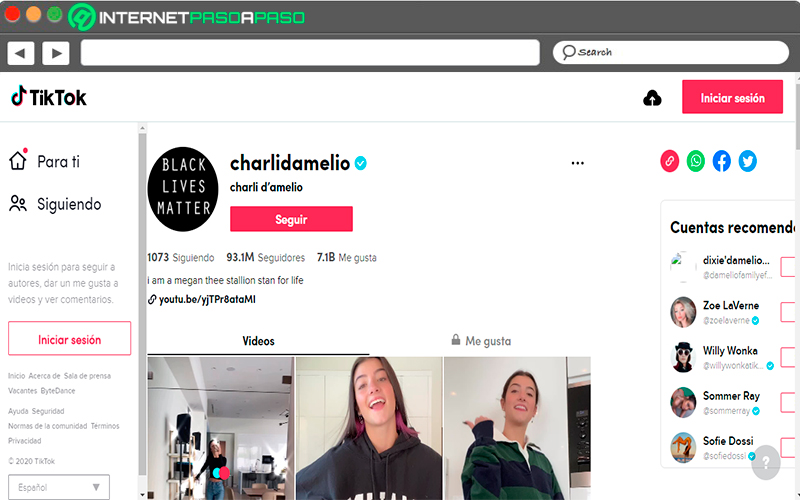The image size is (800, 500).
Task: Open the three-dots more options menu
Action: click(578, 163)
